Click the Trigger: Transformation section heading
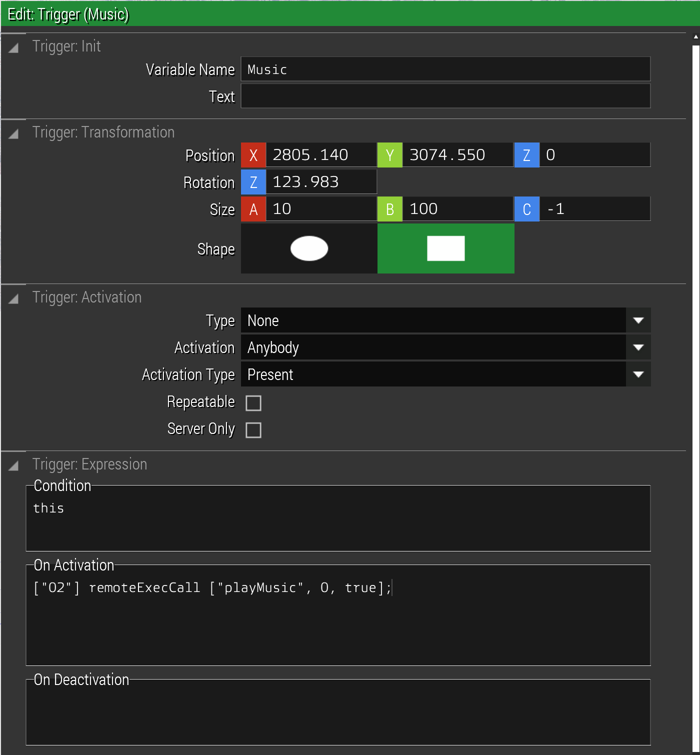 coord(103,132)
